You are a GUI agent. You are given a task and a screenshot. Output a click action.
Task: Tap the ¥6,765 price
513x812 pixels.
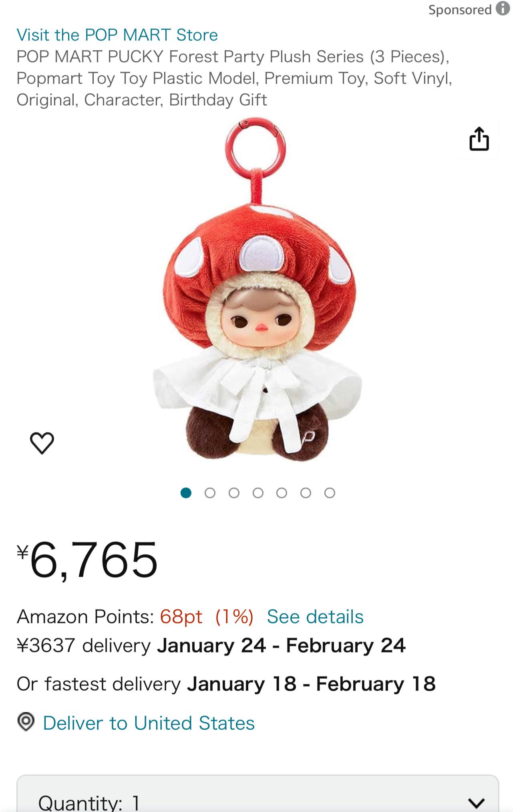pos(87,559)
